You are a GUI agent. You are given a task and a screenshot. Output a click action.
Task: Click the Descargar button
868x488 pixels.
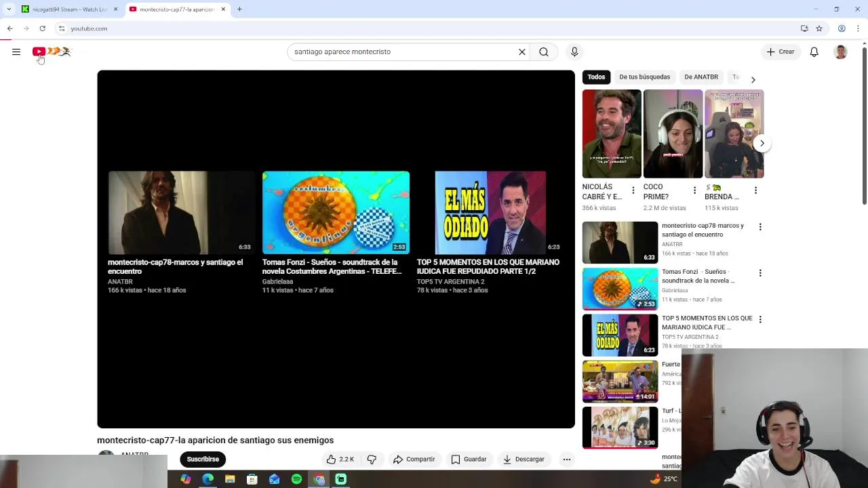524,459
